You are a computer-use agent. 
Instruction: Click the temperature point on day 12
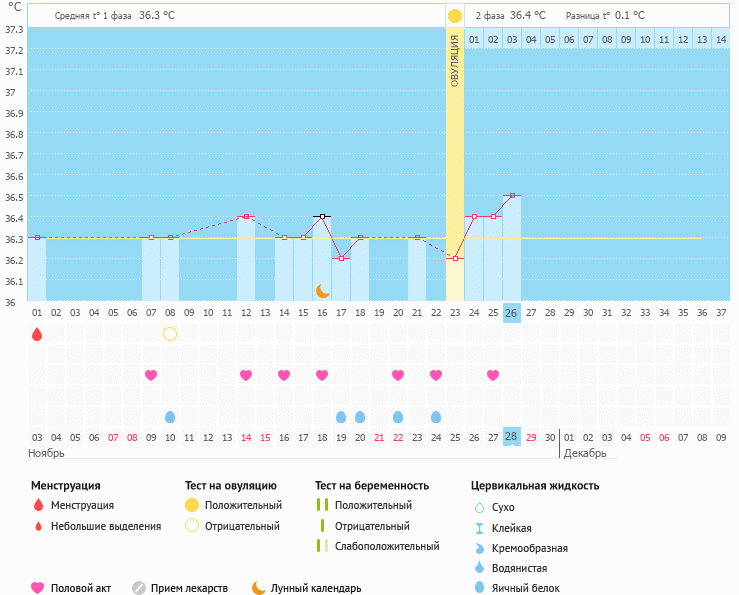(x=246, y=216)
